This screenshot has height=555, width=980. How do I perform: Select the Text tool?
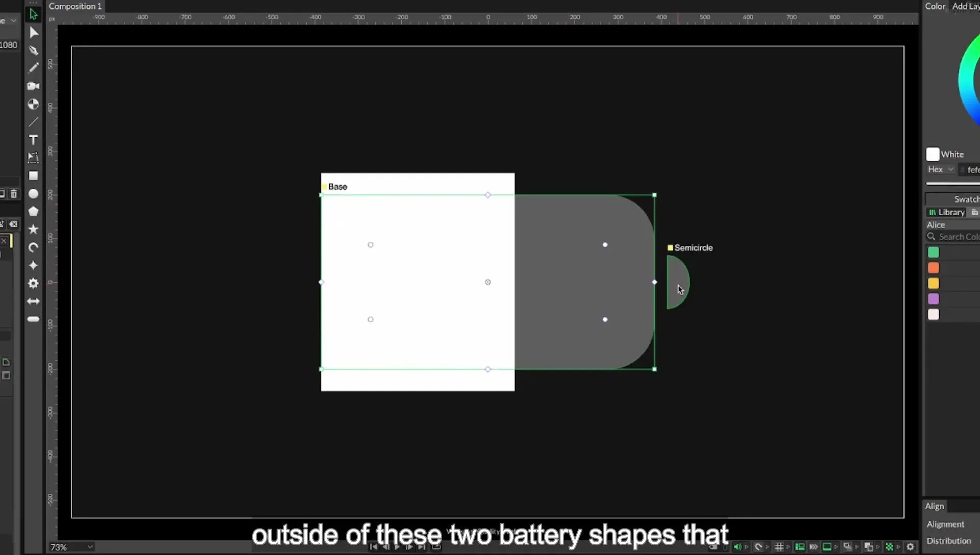[33, 140]
